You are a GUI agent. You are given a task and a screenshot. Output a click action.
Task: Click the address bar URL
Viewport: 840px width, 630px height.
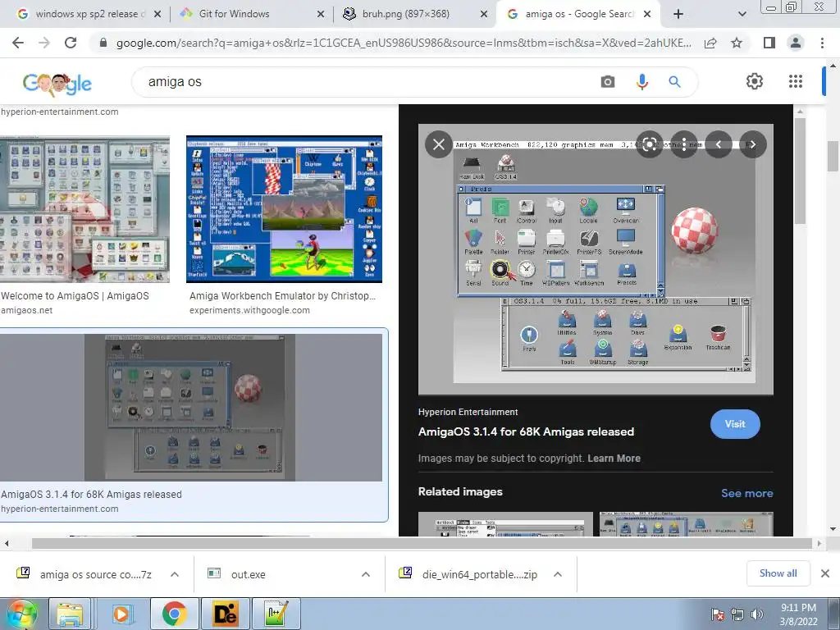pos(404,43)
